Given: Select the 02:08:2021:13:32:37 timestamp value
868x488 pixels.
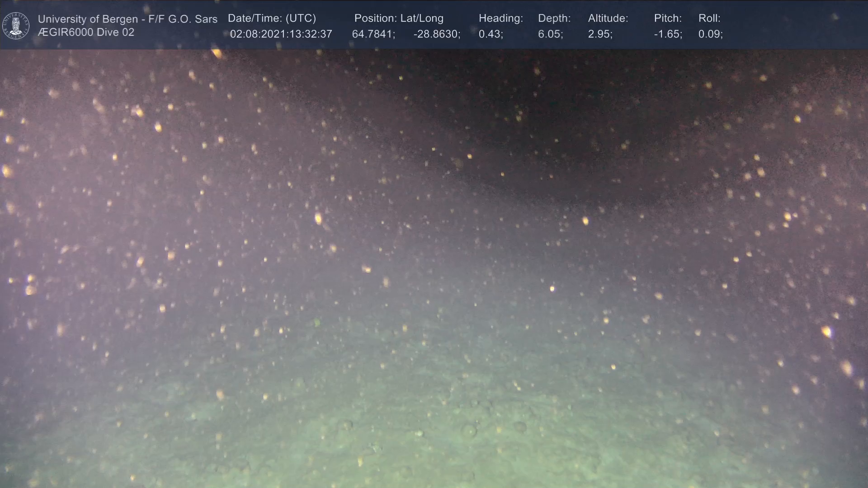Looking at the screenshot, I should click(x=281, y=34).
